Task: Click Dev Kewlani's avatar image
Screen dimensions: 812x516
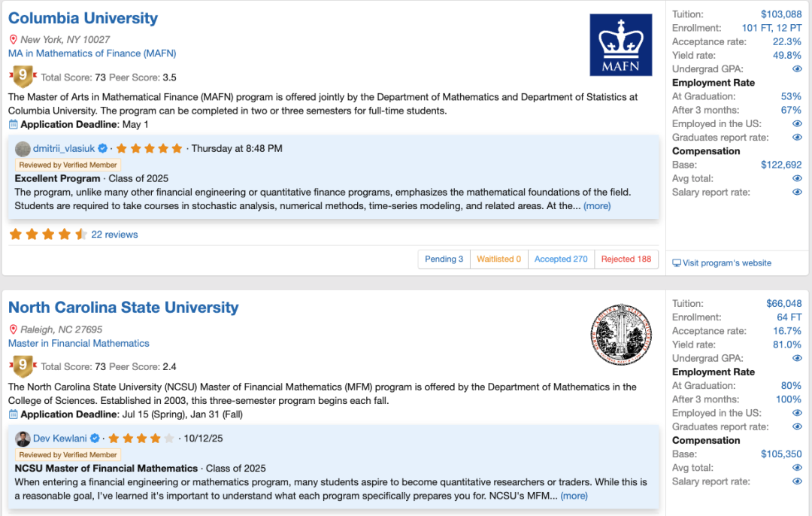Action: [x=23, y=439]
